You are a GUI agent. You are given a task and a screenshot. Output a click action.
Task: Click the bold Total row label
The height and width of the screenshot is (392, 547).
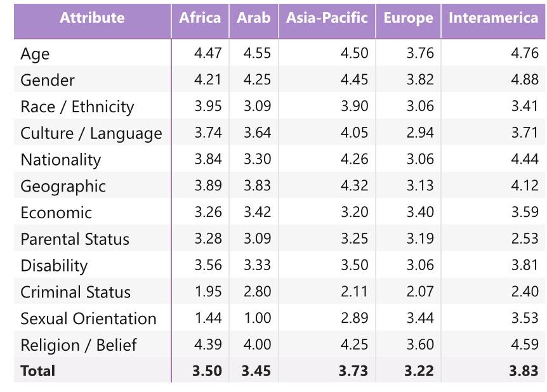pyautogui.click(x=38, y=370)
